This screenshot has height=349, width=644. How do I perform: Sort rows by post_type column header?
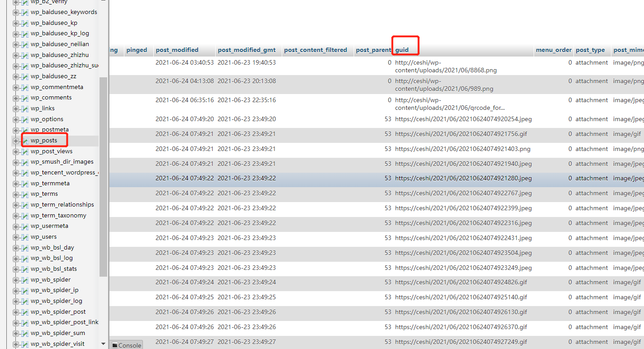590,50
